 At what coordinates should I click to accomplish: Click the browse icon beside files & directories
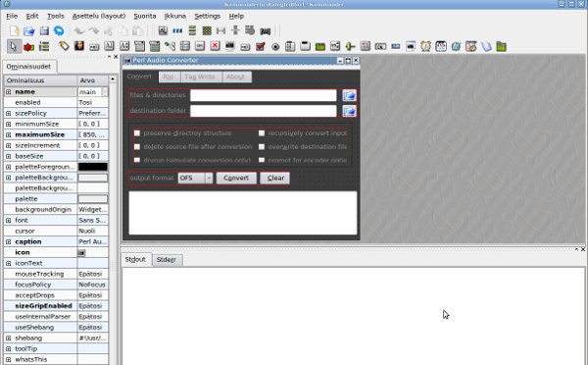(349, 95)
